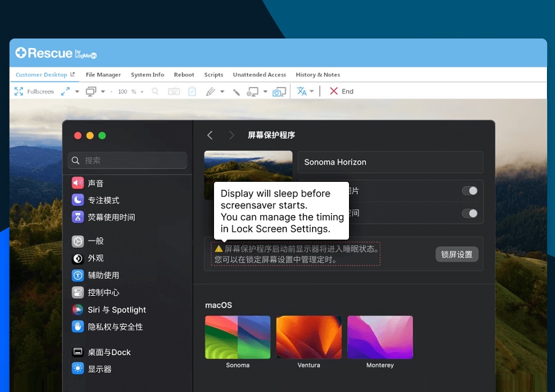Click the 100 zoom percentage value
This screenshot has width=555, height=392.
(x=123, y=92)
